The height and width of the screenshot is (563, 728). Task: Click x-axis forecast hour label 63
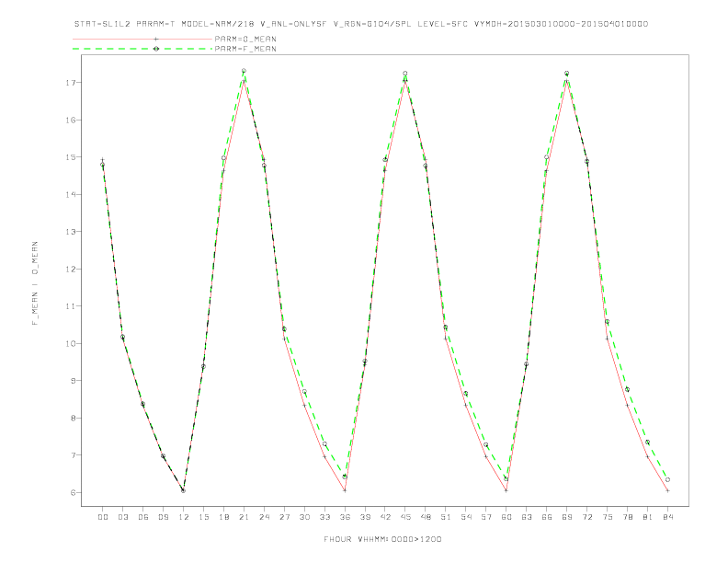tap(527, 517)
